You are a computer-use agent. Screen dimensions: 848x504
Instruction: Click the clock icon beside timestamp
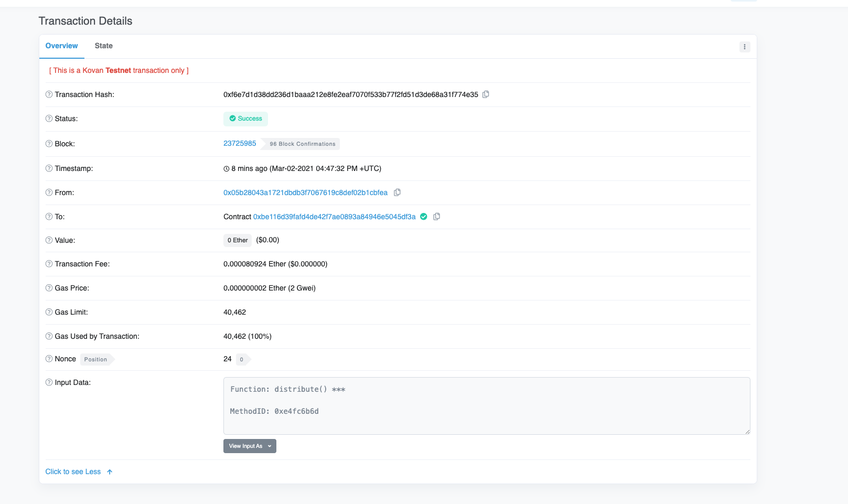click(227, 169)
